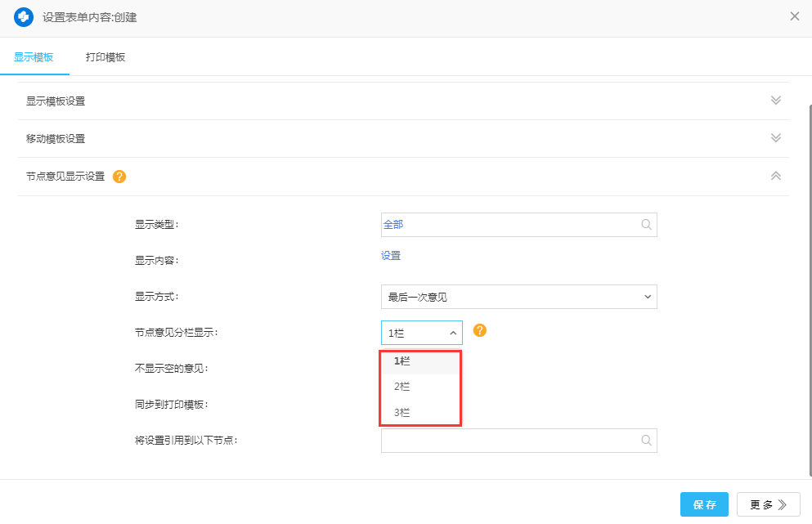Open the 更多 button menu
The height and width of the screenshot is (524, 812).
tap(768, 504)
